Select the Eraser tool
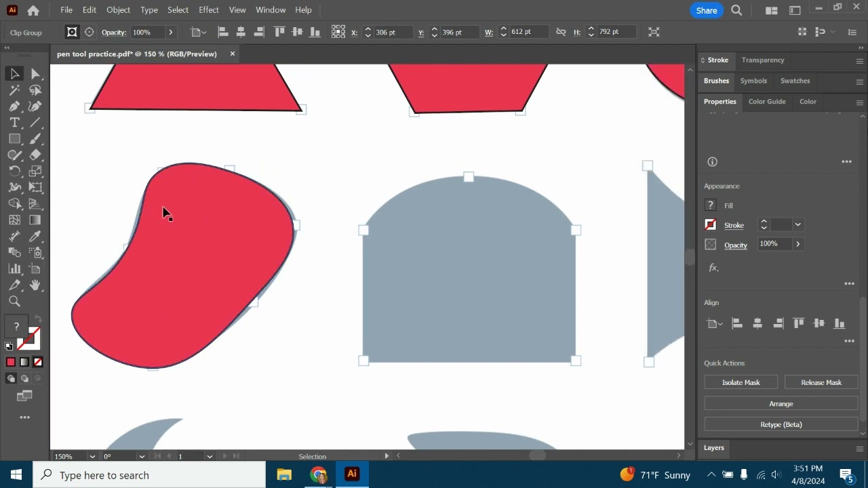 [36, 155]
